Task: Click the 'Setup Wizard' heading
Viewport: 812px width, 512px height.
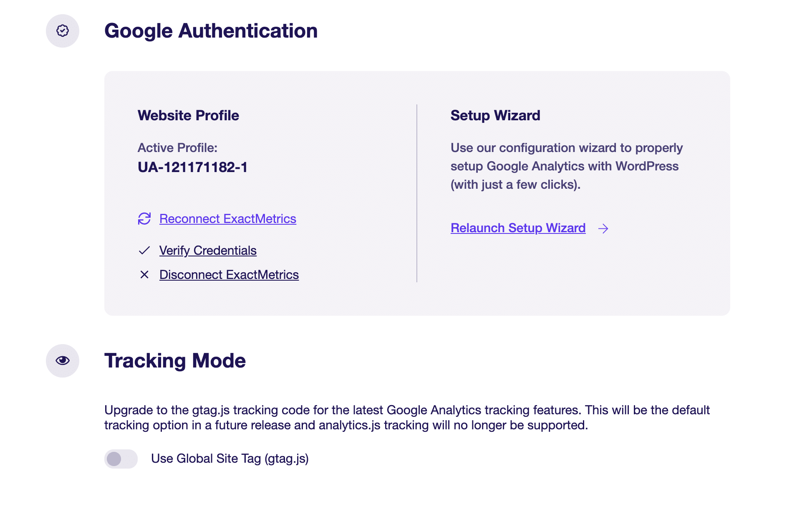Action: point(495,116)
